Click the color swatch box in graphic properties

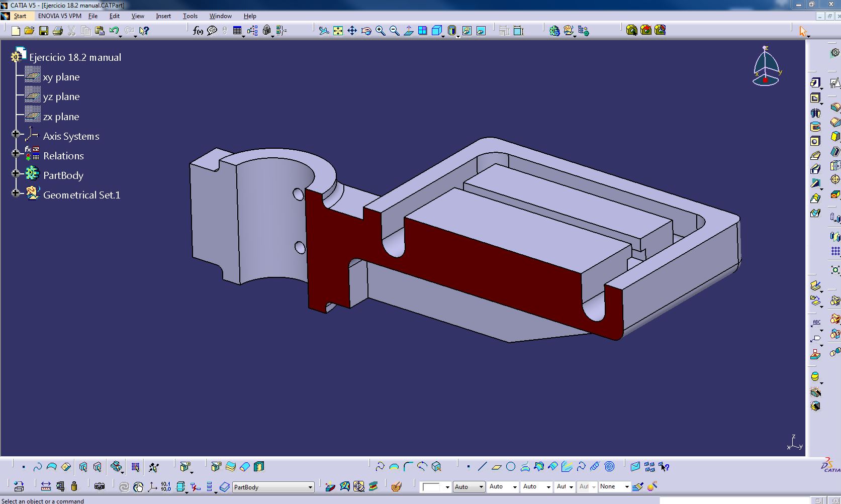tap(432, 487)
